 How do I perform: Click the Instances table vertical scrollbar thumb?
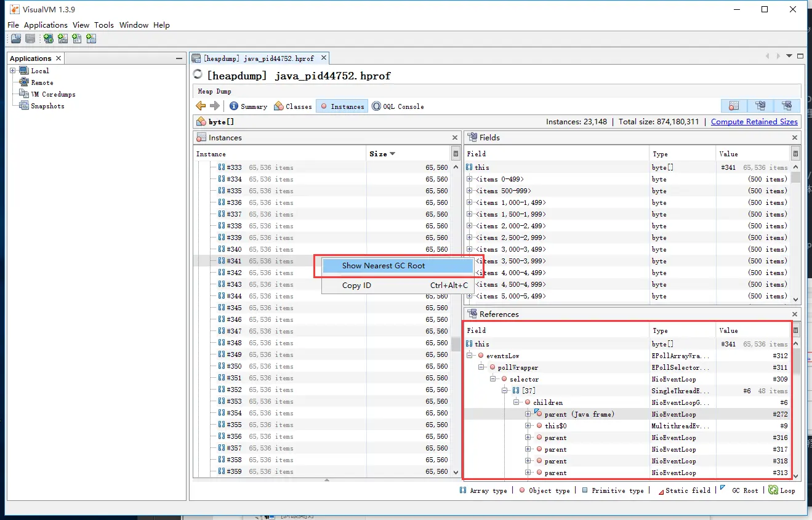(456, 343)
